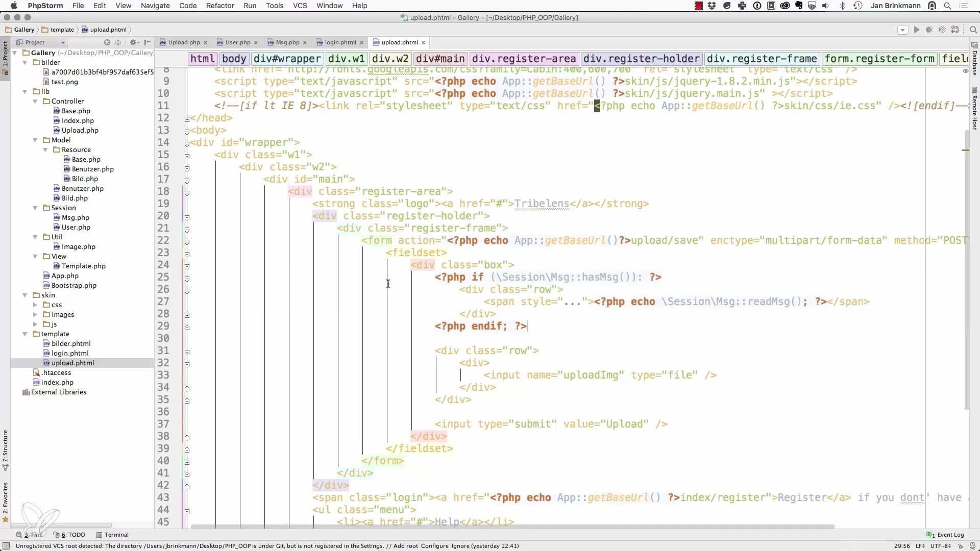Viewport: 980px width, 551px height.
Task: Expand the images folder
Action: [x=35, y=314]
